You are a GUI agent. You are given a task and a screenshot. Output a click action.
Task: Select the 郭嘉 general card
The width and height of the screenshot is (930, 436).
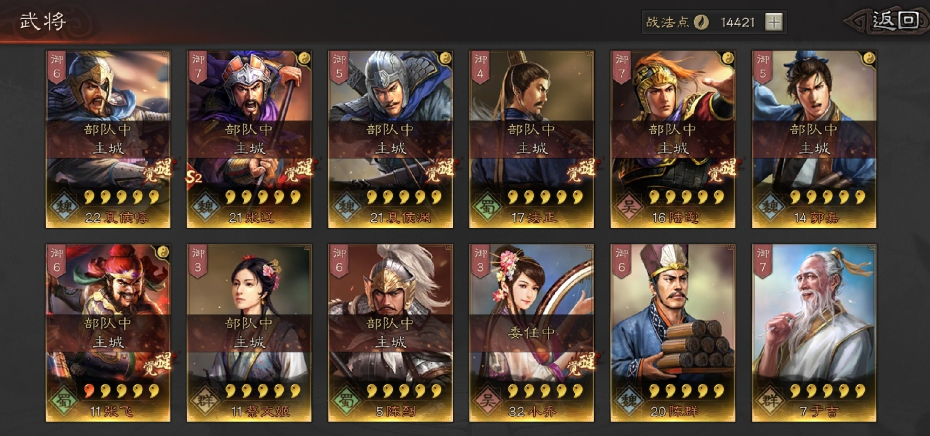coord(814,139)
